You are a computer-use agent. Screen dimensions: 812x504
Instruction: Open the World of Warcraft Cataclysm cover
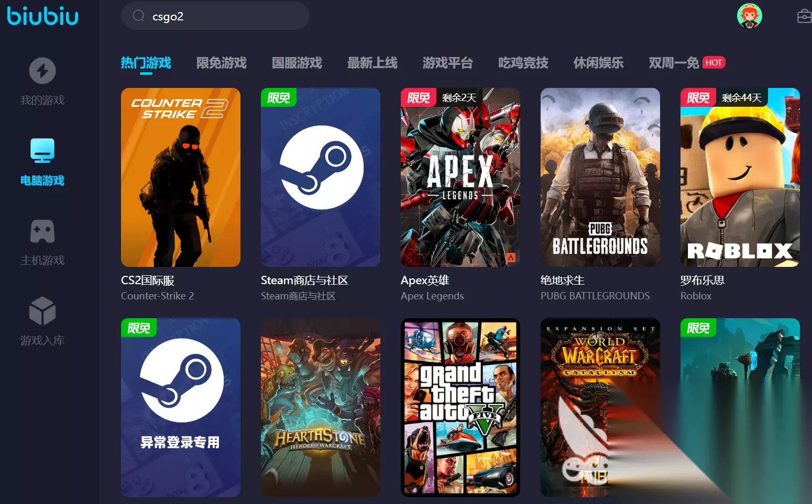600,408
